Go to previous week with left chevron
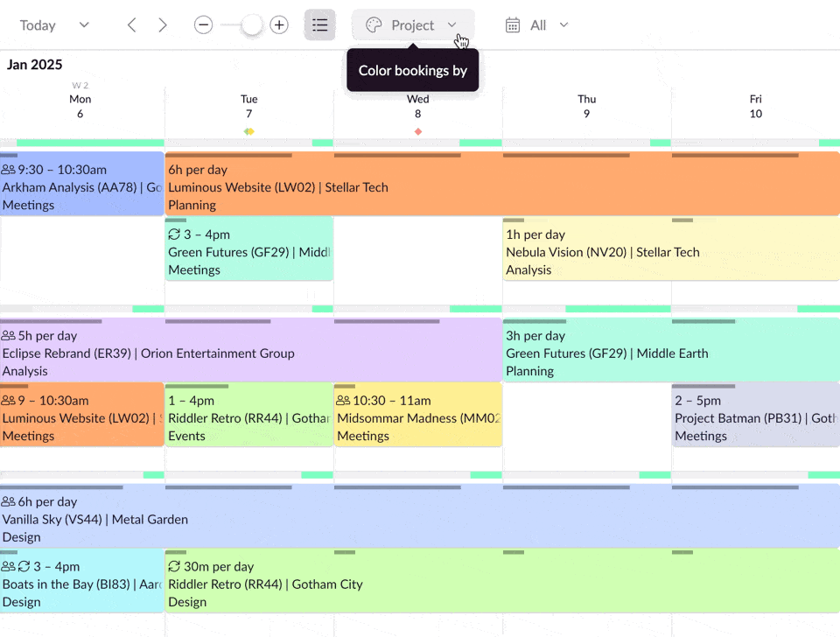This screenshot has width=840, height=637. (132, 25)
